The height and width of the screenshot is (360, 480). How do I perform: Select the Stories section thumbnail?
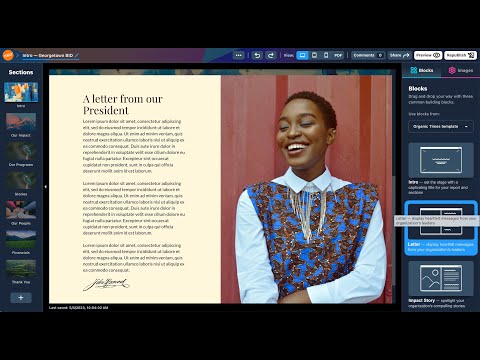coord(21,181)
